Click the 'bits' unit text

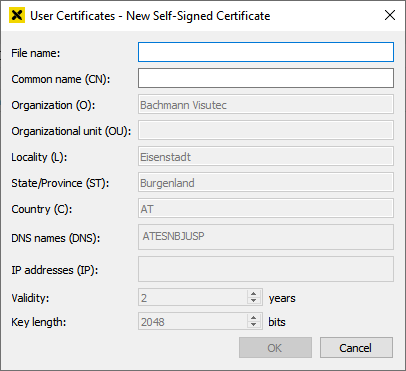coord(277,322)
